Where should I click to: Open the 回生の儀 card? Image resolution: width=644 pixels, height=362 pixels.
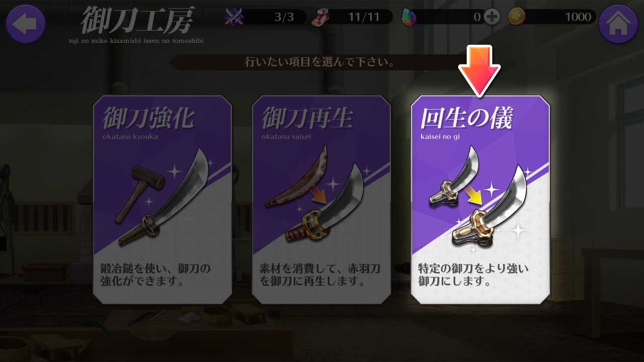480,200
